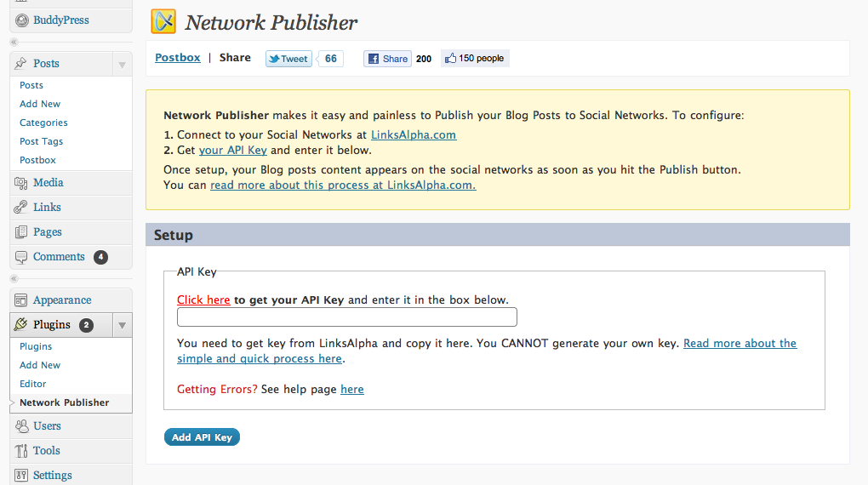Open the Appearance menu

[x=62, y=300]
